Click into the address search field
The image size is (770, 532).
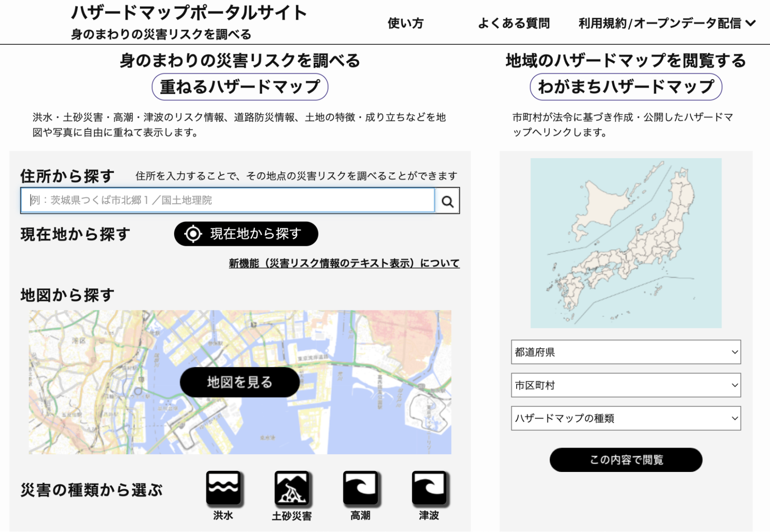[x=227, y=200]
